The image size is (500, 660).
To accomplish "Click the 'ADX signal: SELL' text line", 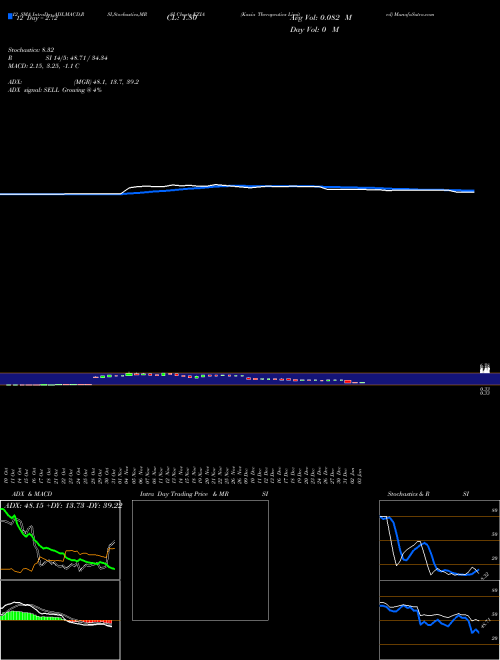I will (55, 90).
